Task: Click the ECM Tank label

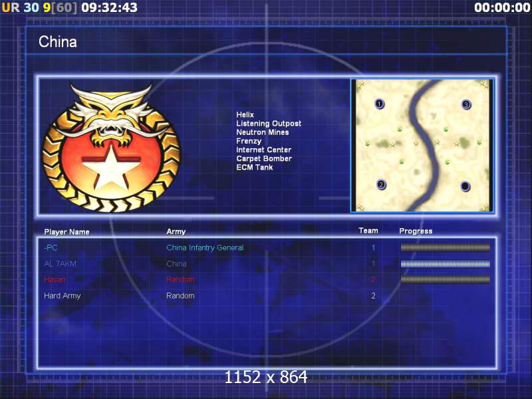Action: coord(255,168)
